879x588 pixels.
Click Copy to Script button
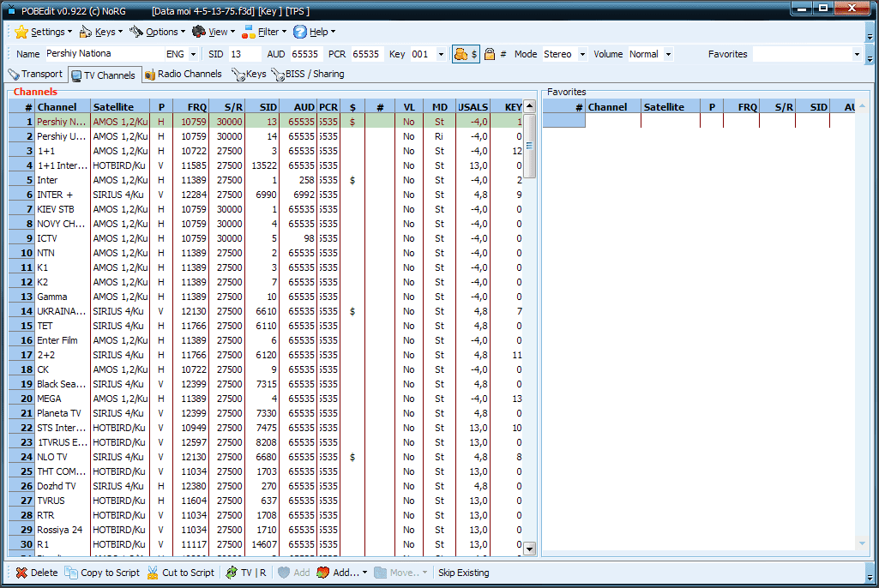tap(102, 573)
